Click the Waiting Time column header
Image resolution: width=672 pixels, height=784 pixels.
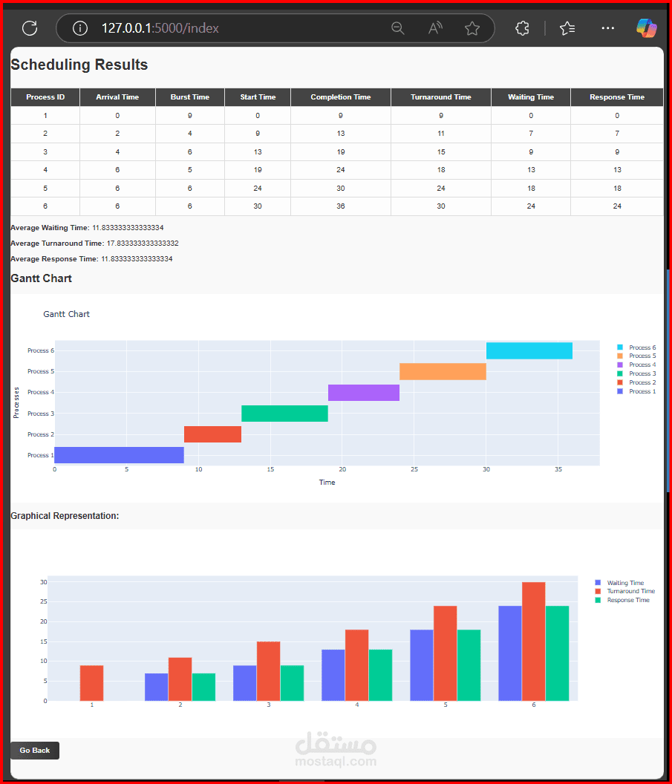pos(531,97)
